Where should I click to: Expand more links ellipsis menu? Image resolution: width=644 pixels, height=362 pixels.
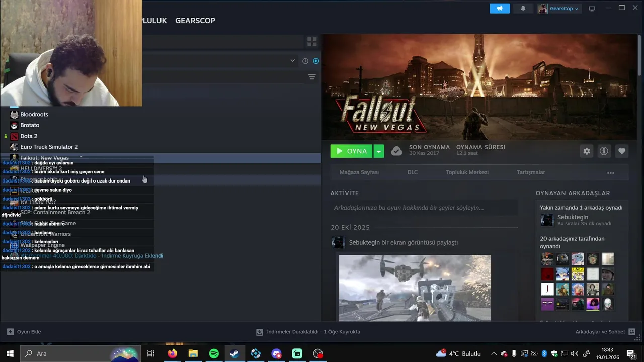611,173
